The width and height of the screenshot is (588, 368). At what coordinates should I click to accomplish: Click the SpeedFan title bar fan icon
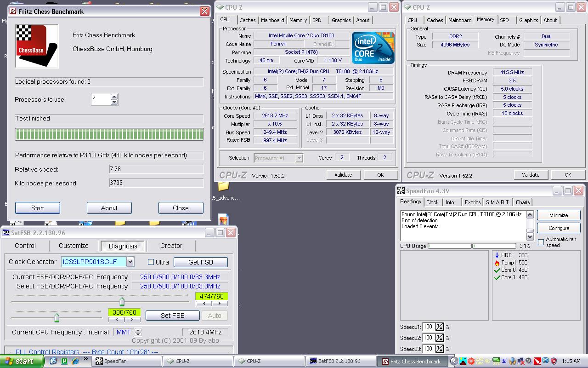click(x=401, y=191)
